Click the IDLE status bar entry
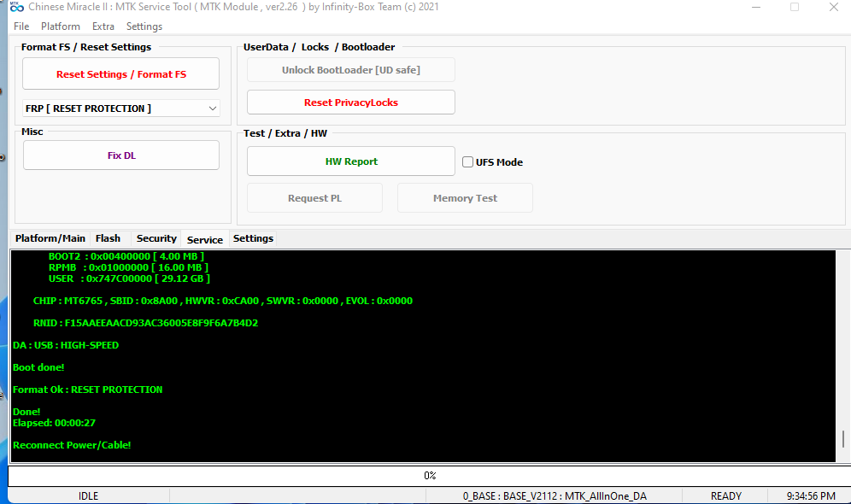Screen dimensions: 851x504 89,495
